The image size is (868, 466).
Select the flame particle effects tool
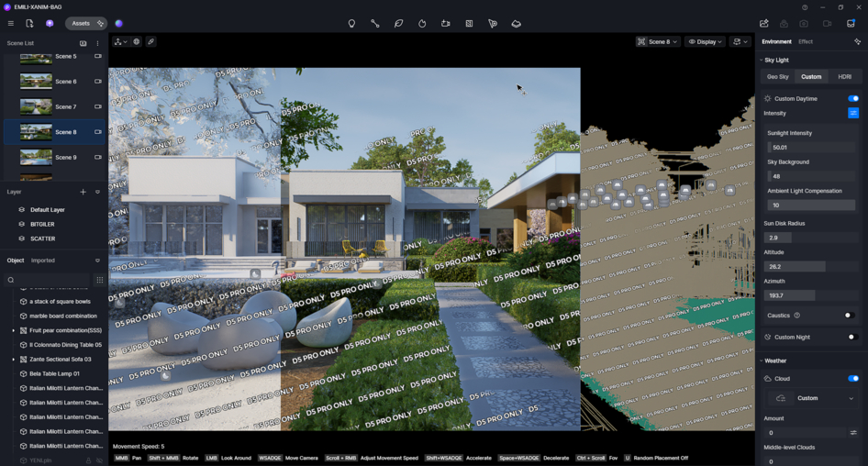point(422,23)
